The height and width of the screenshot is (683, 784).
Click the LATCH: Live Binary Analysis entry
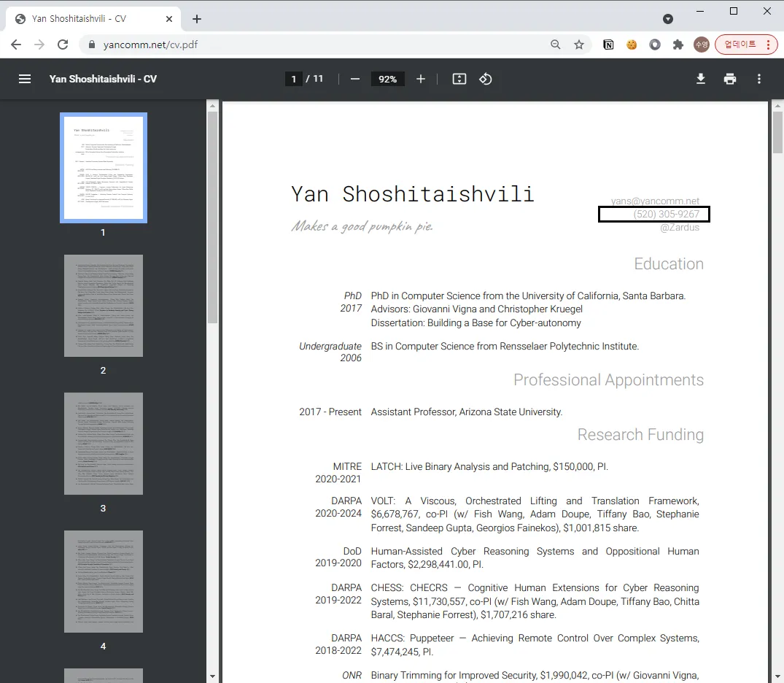click(489, 467)
